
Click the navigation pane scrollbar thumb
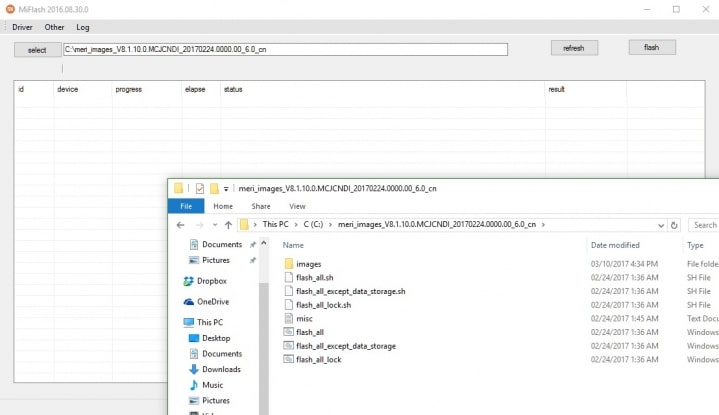tap(264, 349)
